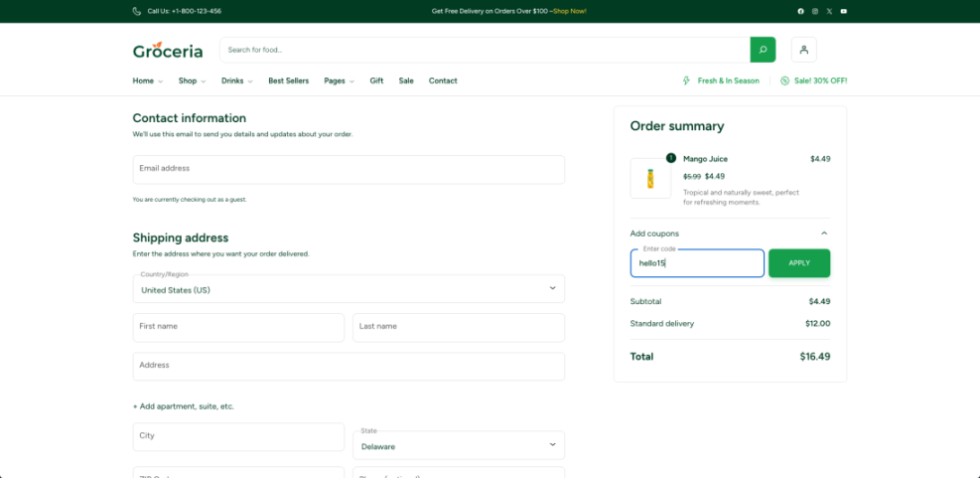Viewport: 980px width, 478px height.
Task: Click the Order summary heading
Action: coord(677,126)
